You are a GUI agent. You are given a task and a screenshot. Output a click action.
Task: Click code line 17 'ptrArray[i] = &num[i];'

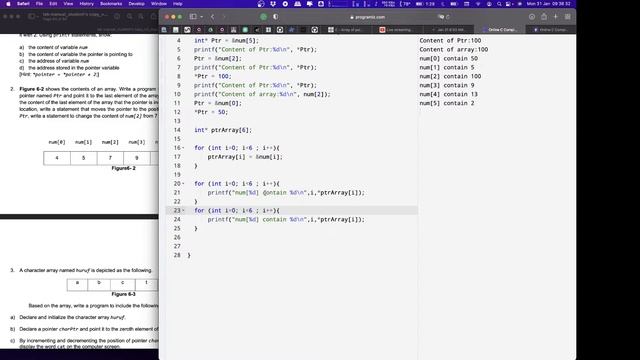(x=245, y=157)
